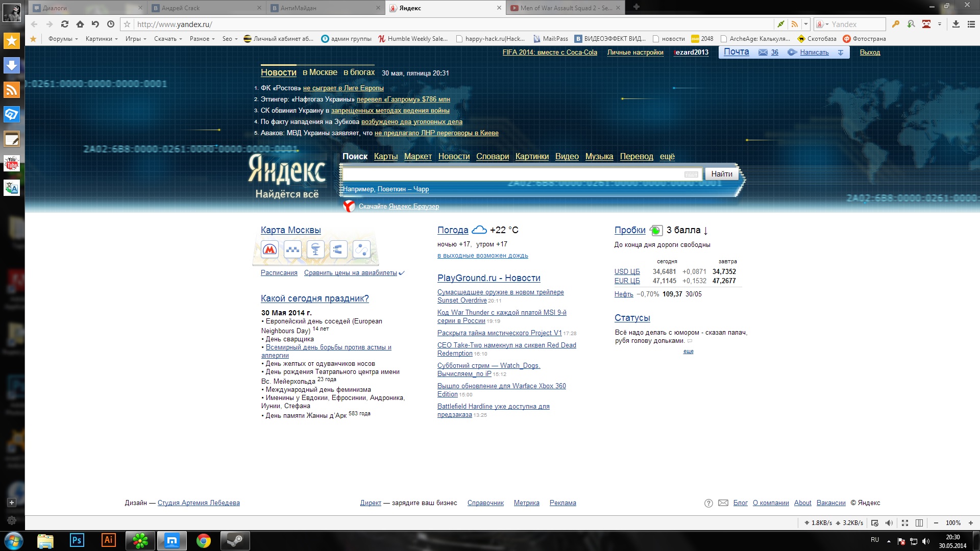
Task: Select the Карты service above the search box
Action: [x=386, y=157]
